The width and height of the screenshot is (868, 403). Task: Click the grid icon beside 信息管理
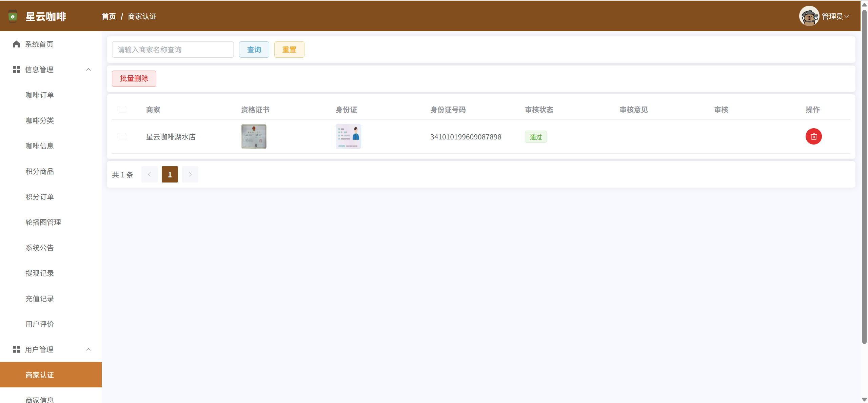pos(16,70)
